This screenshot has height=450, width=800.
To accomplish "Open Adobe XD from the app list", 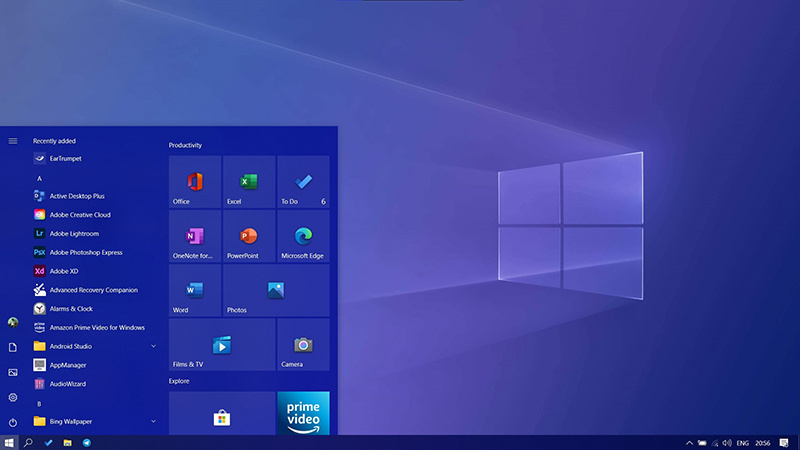I will click(62, 271).
